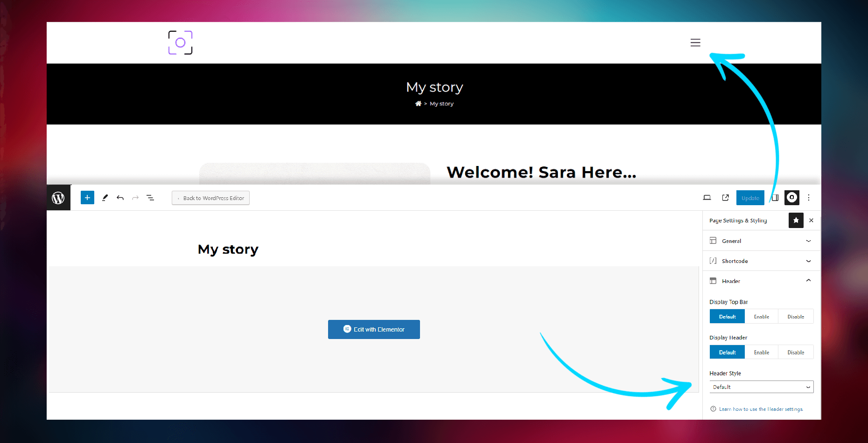Click the WordPress logo button
This screenshot has width=868, height=443.
(58, 198)
